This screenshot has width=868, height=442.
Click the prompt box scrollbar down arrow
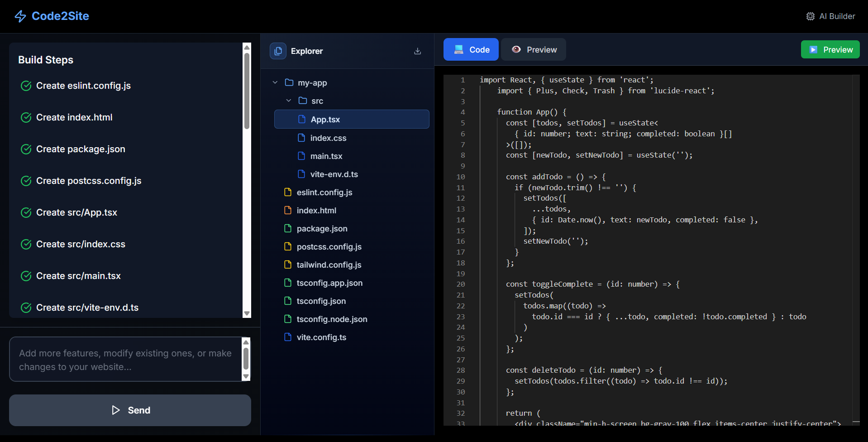pos(246,376)
